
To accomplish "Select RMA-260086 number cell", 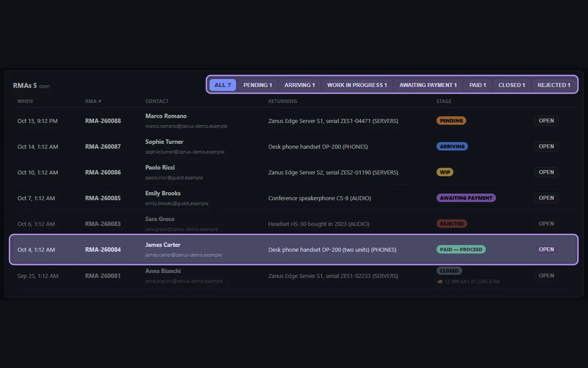I will click(x=103, y=172).
